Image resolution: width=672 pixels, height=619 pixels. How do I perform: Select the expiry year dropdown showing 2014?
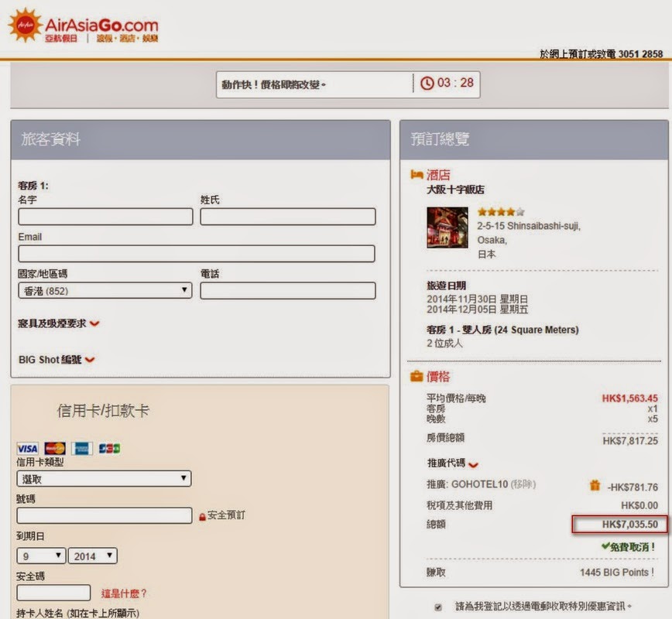tap(92, 556)
